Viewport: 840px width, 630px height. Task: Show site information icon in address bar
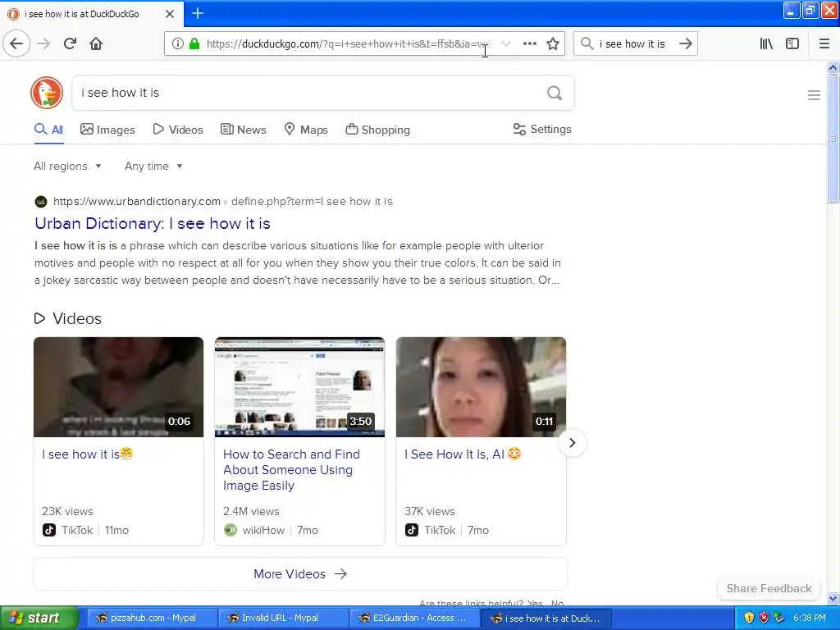click(x=177, y=44)
